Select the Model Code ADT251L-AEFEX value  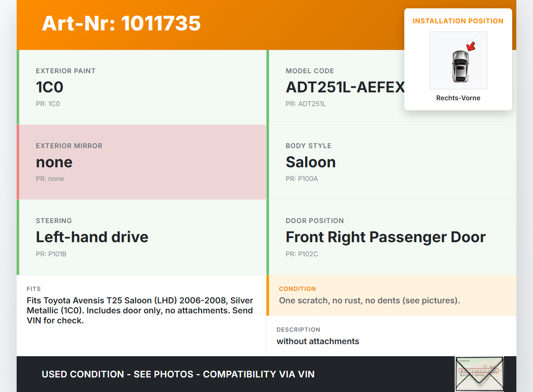(x=345, y=87)
